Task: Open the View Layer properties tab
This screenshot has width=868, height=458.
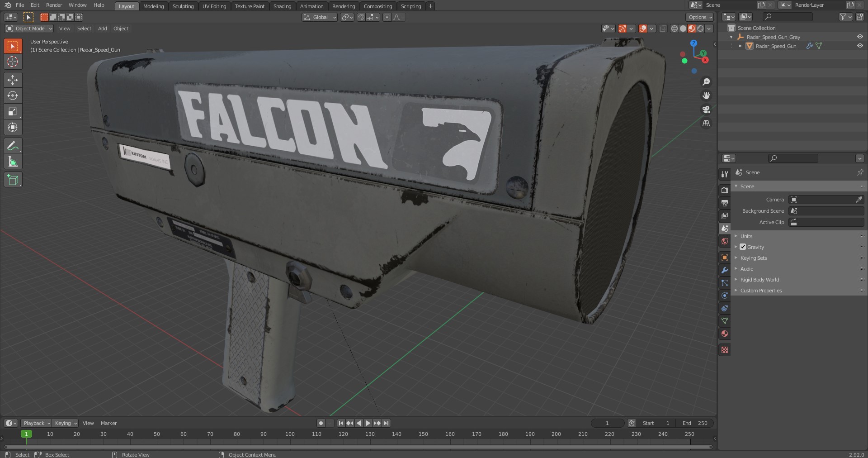Action: 725,216
